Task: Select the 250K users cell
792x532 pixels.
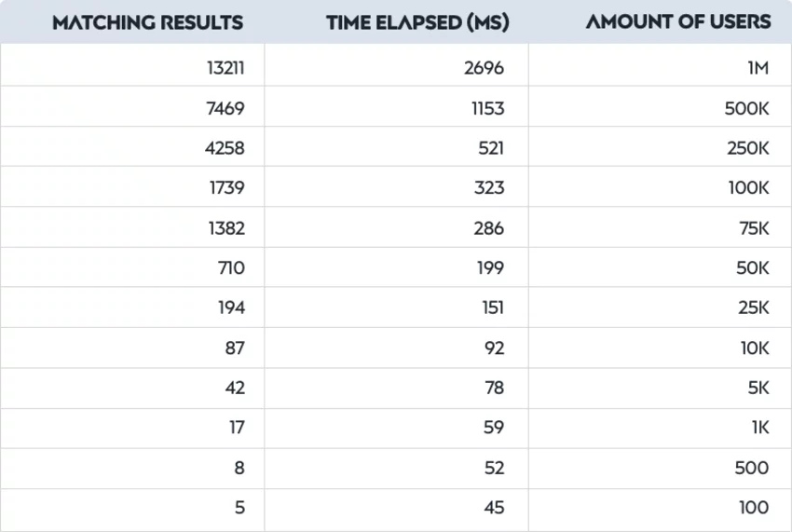Action: click(x=661, y=146)
